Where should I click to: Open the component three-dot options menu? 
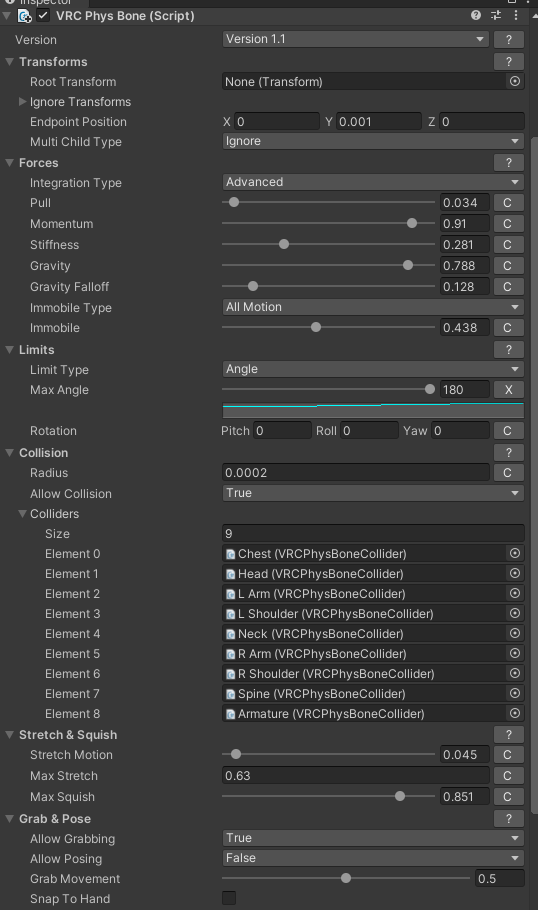point(516,16)
